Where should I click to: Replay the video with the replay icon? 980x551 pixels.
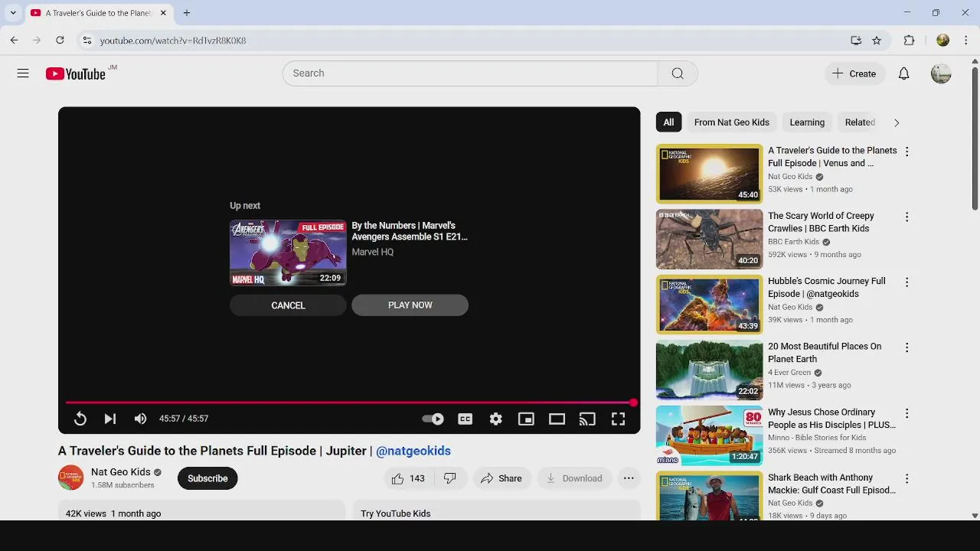pyautogui.click(x=80, y=419)
